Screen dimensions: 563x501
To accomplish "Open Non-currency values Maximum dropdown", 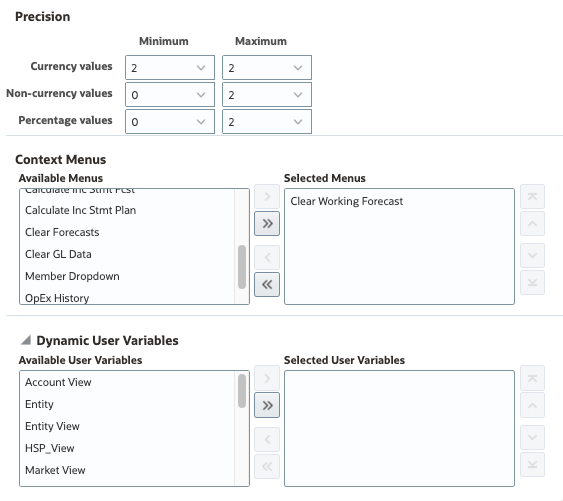I will tap(267, 94).
